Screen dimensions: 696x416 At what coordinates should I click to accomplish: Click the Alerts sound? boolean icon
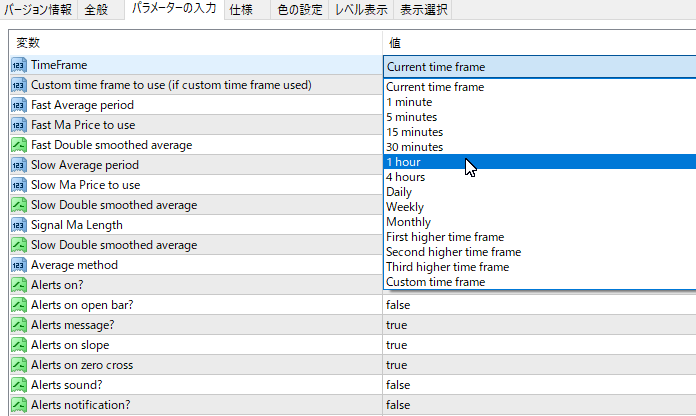point(19,385)
